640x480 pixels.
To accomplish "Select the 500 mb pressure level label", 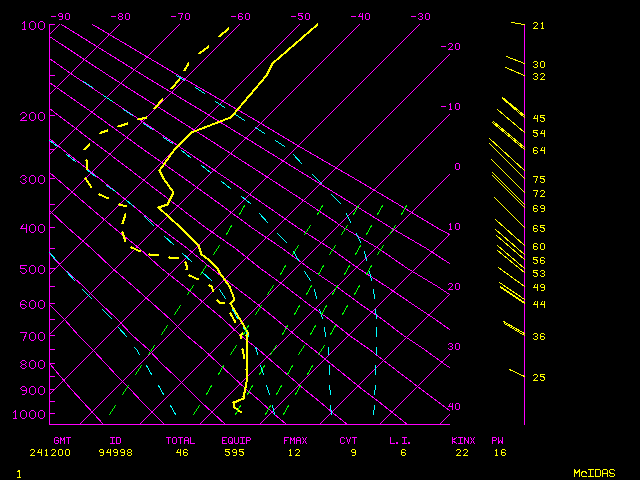I will [x=33, y=269].
